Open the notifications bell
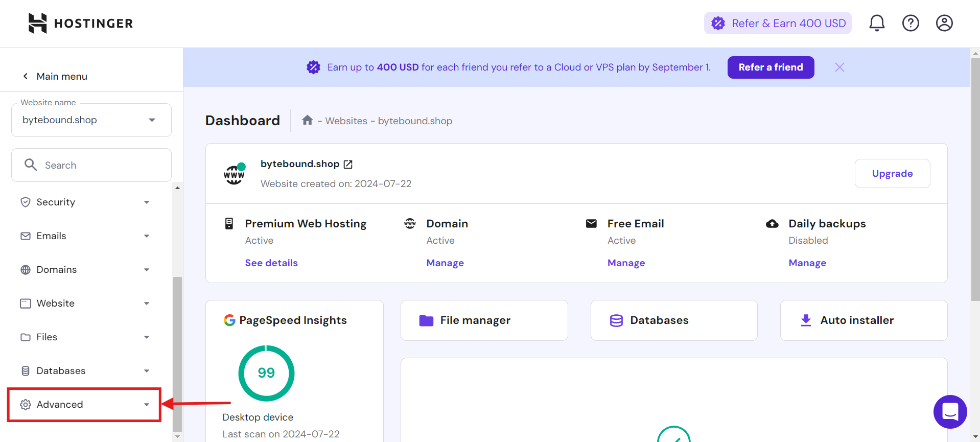 click(877, 23)
